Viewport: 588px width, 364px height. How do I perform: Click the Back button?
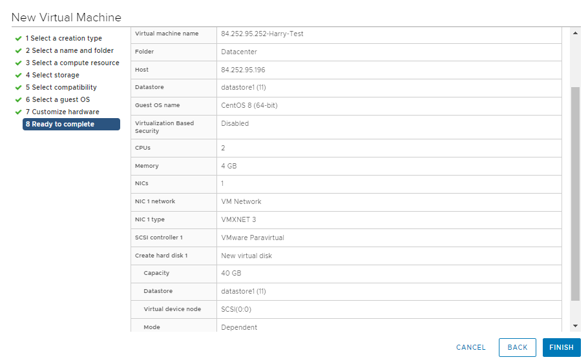(517, 347)
